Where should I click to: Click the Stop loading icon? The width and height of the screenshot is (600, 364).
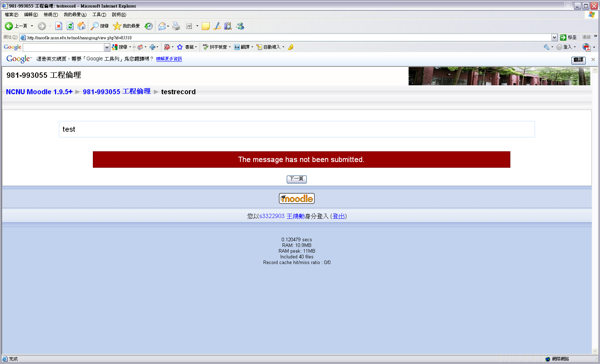click(59, 26)
